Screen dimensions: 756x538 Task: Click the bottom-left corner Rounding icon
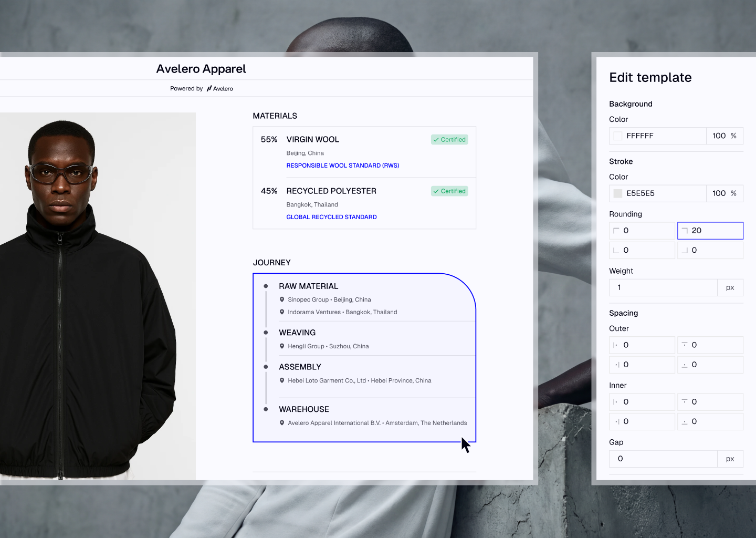616,251
